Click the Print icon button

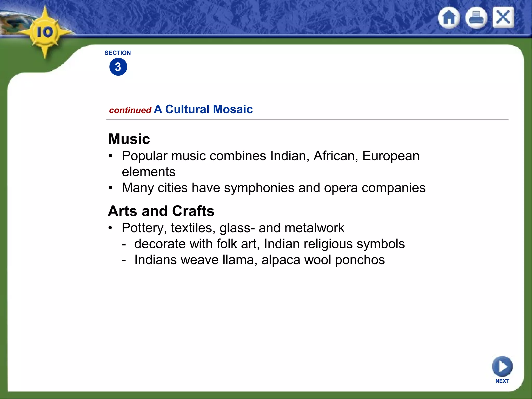[x=476, y=18]
